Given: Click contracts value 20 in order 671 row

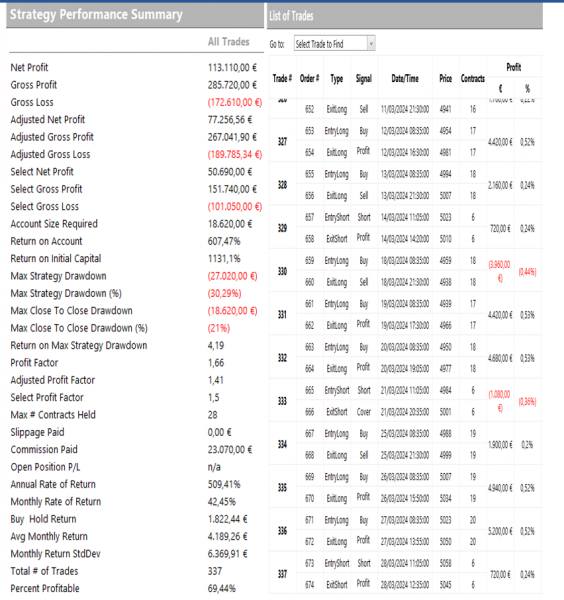Looking at the screenshot, I should [x=473, y=520].
